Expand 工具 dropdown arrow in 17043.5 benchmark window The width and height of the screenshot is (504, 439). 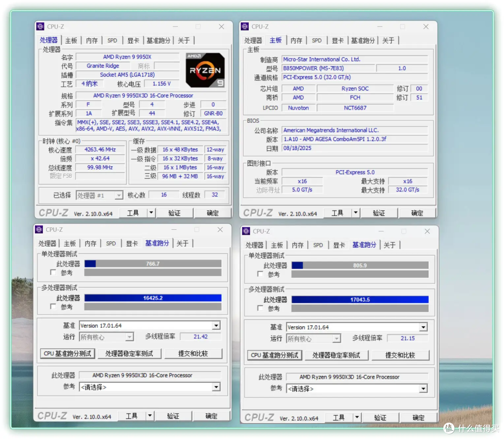pos(357,418)
